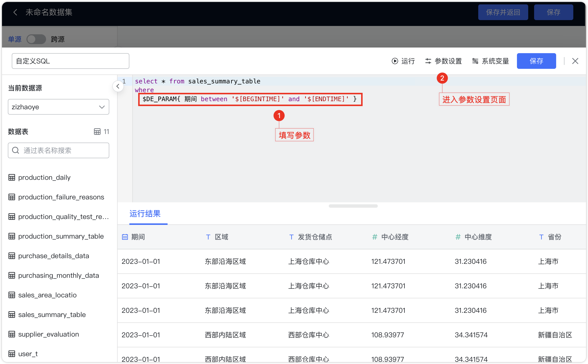Click the search magnifier in table search box

coord(15,150)
